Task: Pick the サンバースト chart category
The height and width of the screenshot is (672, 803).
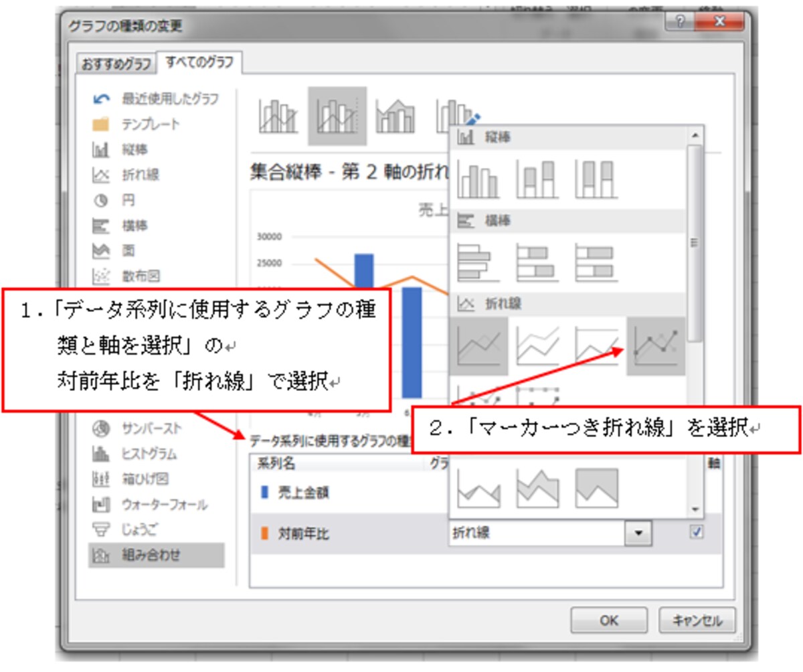Action: click(137, 428)
